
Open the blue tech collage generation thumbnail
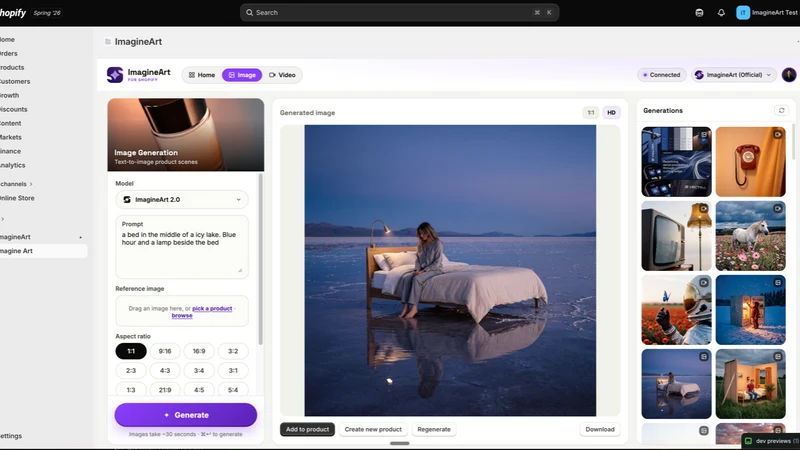pyautogui.click(x=676, y=162)
